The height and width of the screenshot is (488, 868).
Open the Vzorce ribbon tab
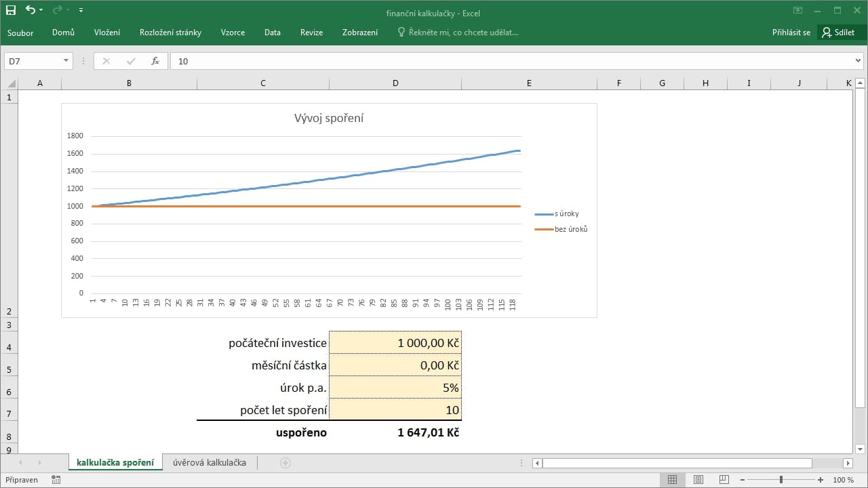point(233,33)
